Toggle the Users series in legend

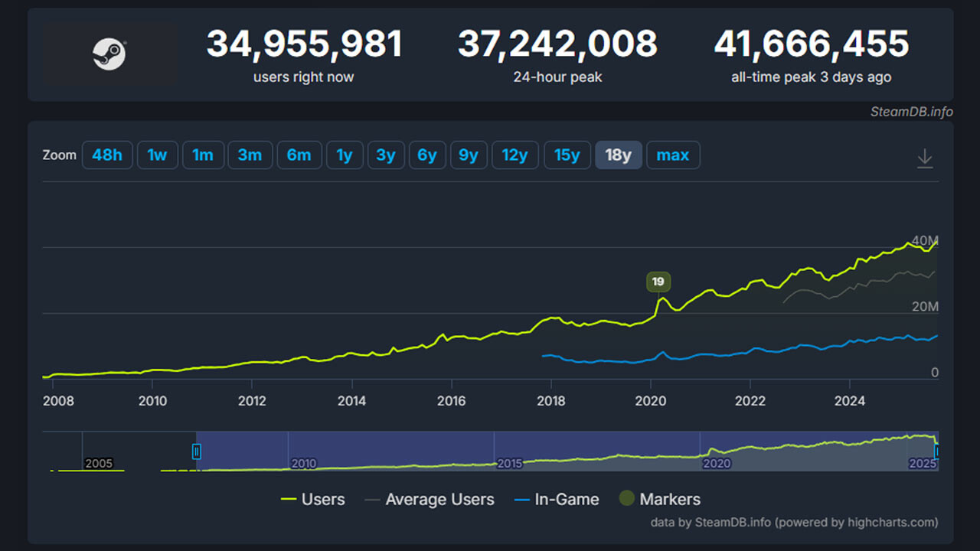[x=313, y=500]
